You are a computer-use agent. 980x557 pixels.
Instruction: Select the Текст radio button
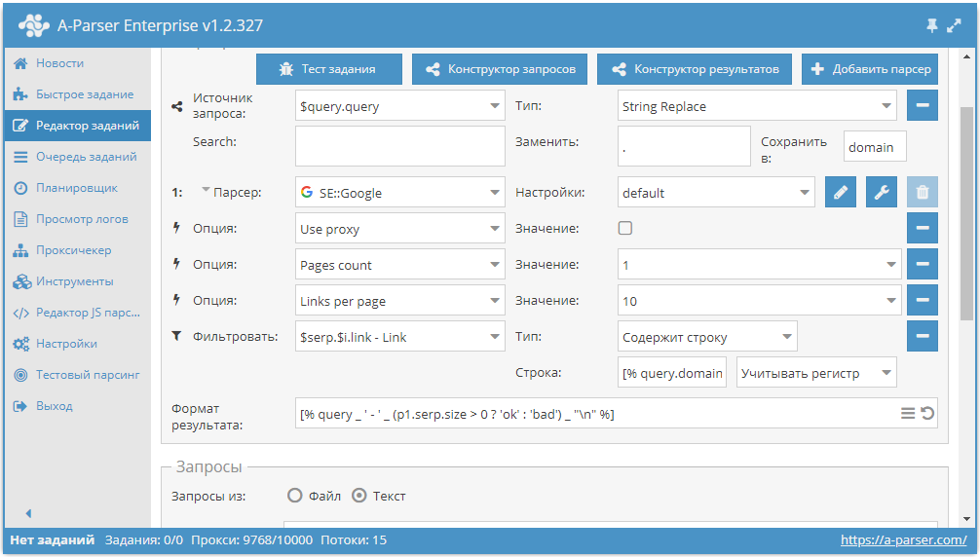coord(359,496)
